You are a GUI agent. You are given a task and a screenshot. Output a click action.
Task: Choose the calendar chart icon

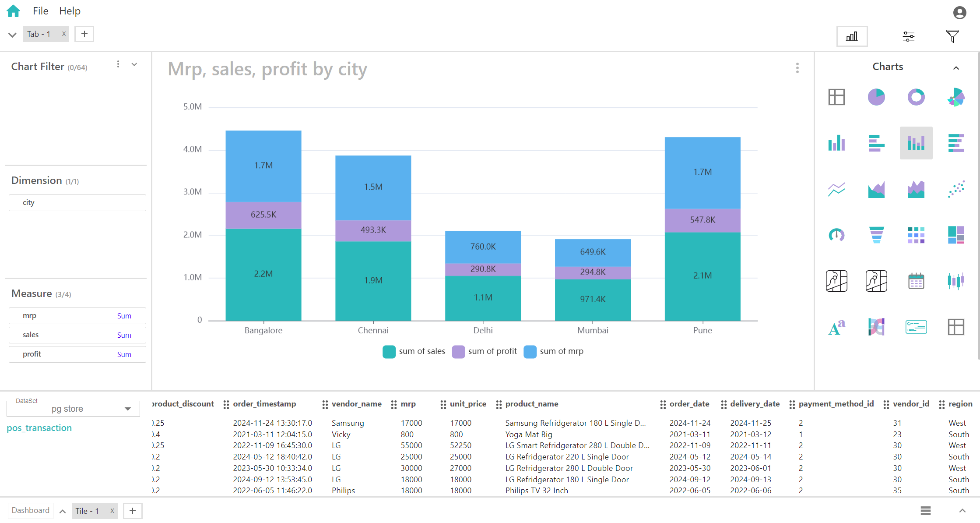pyautogui.click(x=916, y=281)
